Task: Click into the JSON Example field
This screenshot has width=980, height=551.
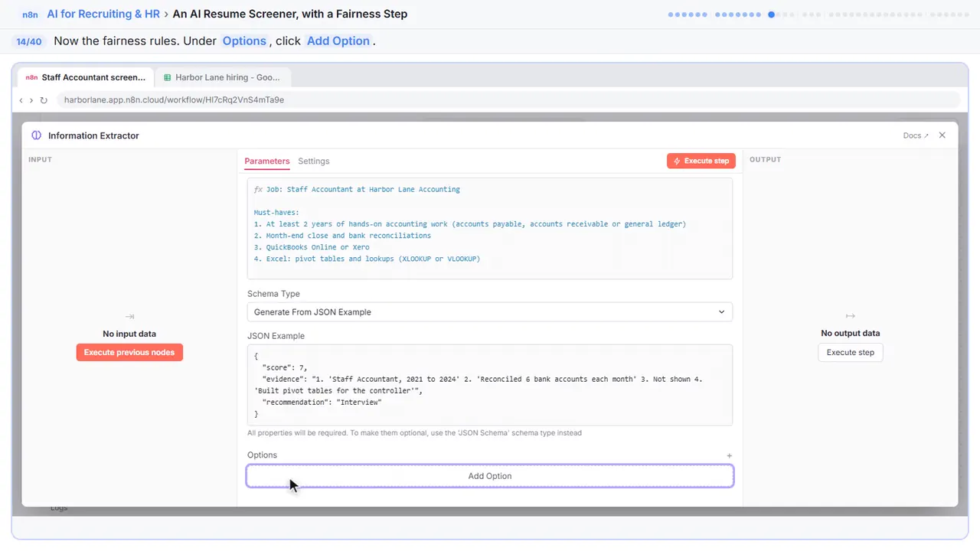Action: tap(490, 385)
